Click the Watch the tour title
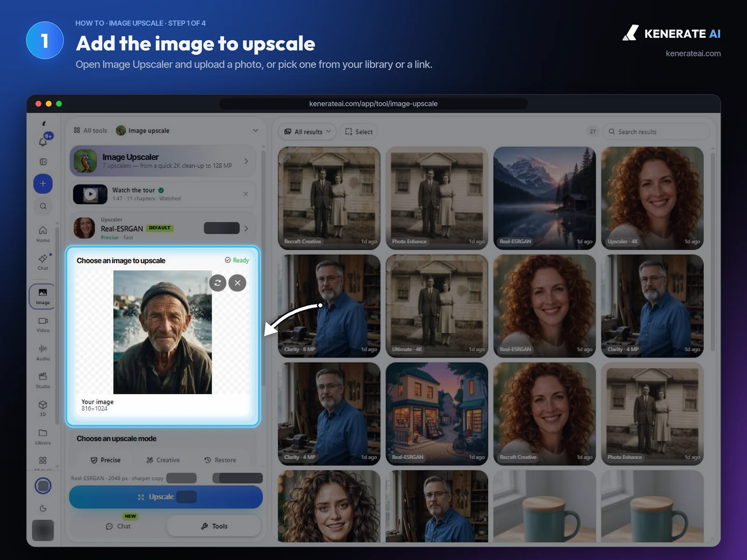 (x=134, y=190)
